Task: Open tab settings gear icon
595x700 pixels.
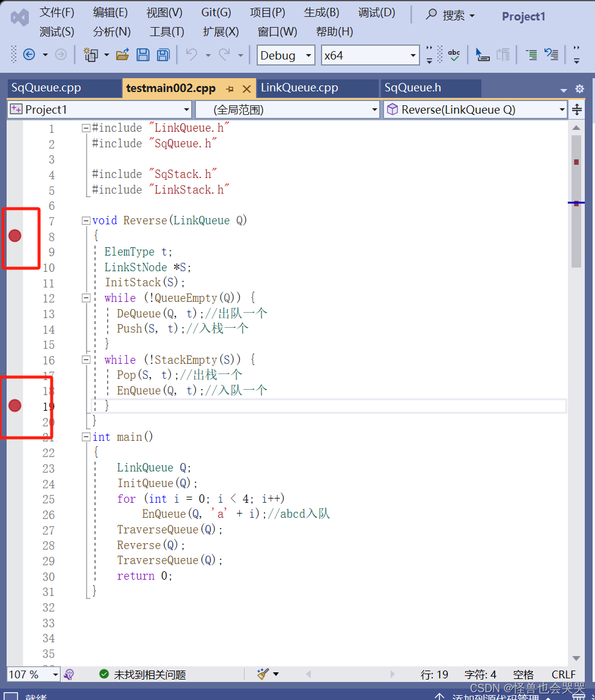Action: [x=579, y=89]
